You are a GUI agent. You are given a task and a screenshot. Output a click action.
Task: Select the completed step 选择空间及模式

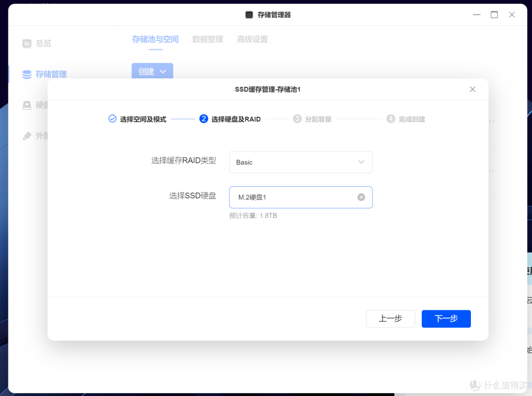click(137, 119)
